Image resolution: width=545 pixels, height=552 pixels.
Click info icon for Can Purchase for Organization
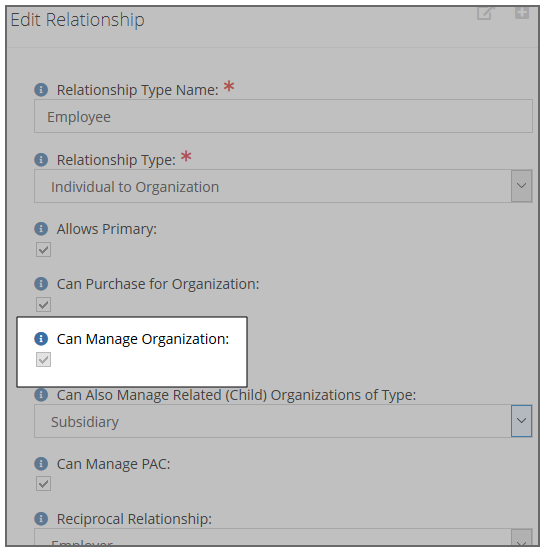41,283
